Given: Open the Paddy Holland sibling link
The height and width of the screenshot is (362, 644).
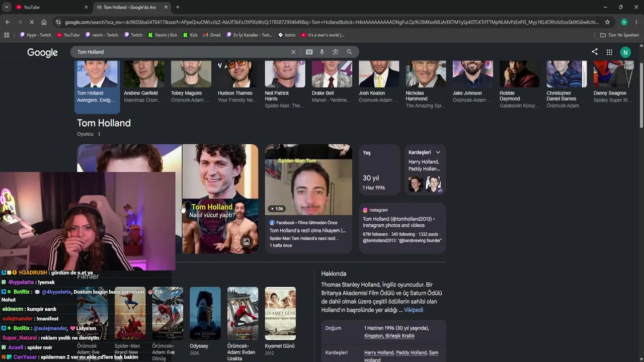Looking at the screenshot, I should tap(411, 353).
